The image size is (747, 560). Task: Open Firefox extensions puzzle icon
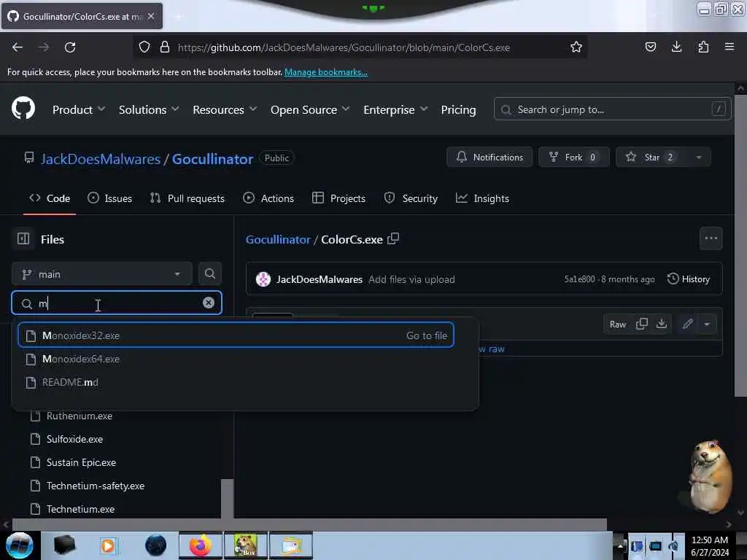point(703,47)
